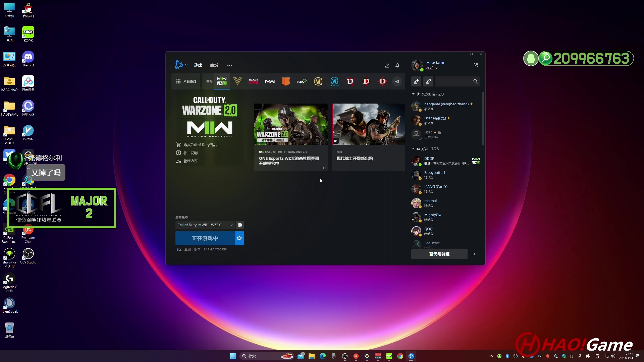Viewport: 644px width, 362px height.
Task: Open Chrome from the taskbar
Action: (x=400, y=356)
